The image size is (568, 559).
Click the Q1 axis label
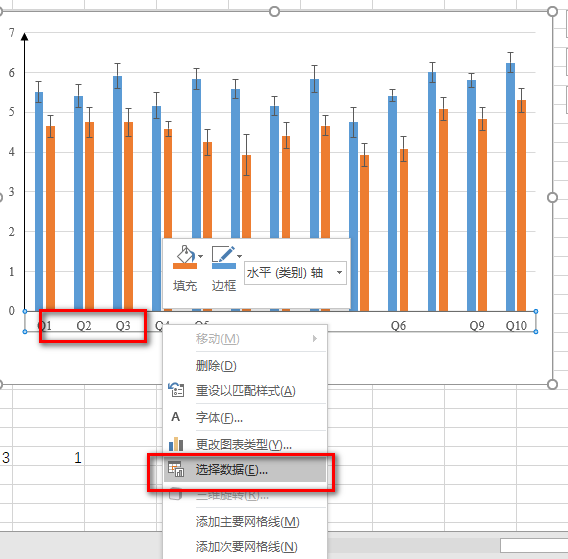click(x=45, y=326)
